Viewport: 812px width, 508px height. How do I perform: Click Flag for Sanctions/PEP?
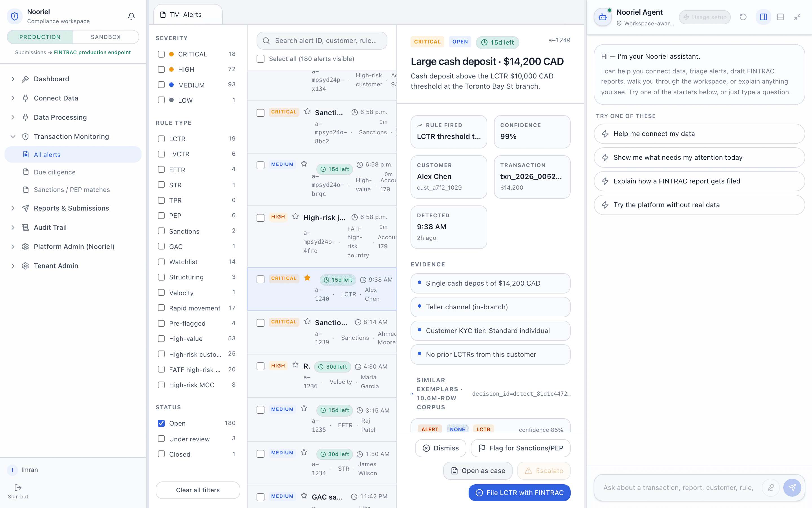click(520, 448)
